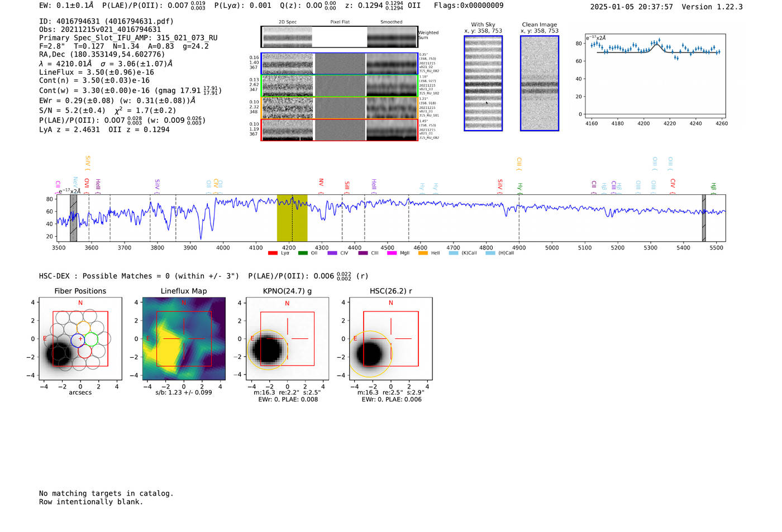The height and width of the screenshot is (532, 782).
Task: Open the Clean Image thumbnail
Action: (x=539, y=83)
